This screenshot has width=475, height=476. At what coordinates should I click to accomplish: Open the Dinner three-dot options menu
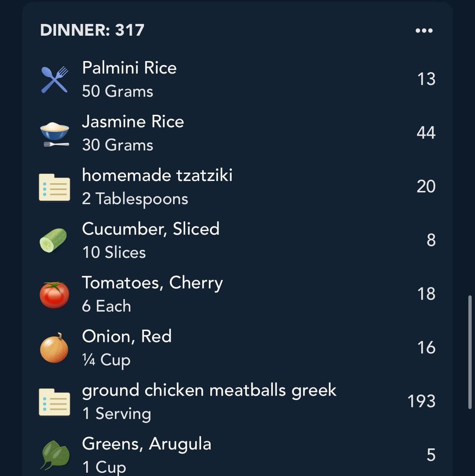point(424,30)
